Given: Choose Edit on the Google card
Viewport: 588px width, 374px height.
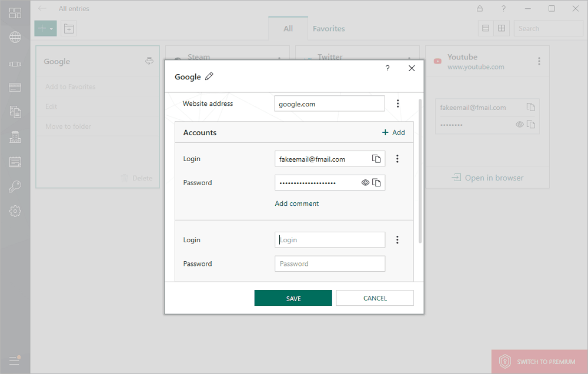Looking at the screenshot, I should click(51, 106).
